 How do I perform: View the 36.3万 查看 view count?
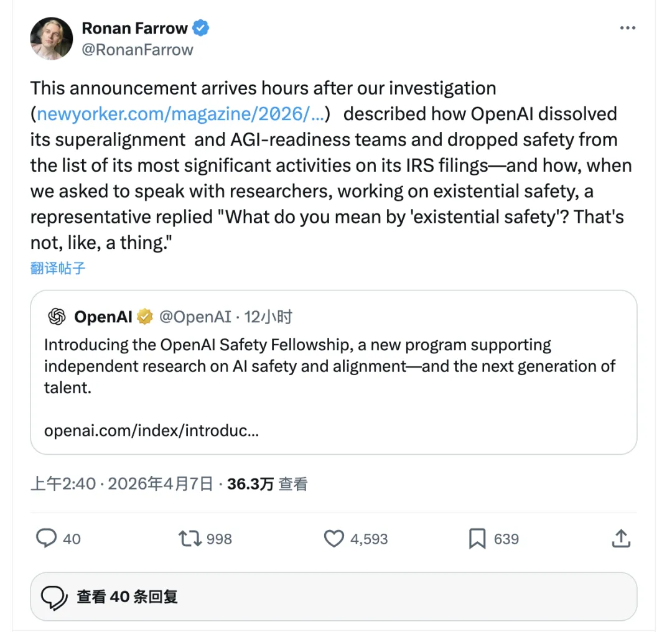pyautogui.click(x=267, y=484)
